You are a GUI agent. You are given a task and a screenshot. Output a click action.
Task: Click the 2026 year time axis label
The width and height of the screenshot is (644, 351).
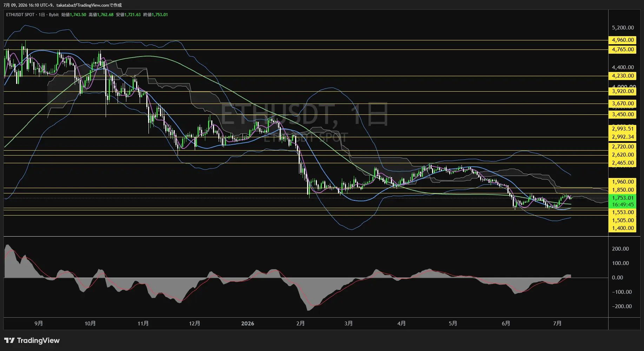pos(248,323)
